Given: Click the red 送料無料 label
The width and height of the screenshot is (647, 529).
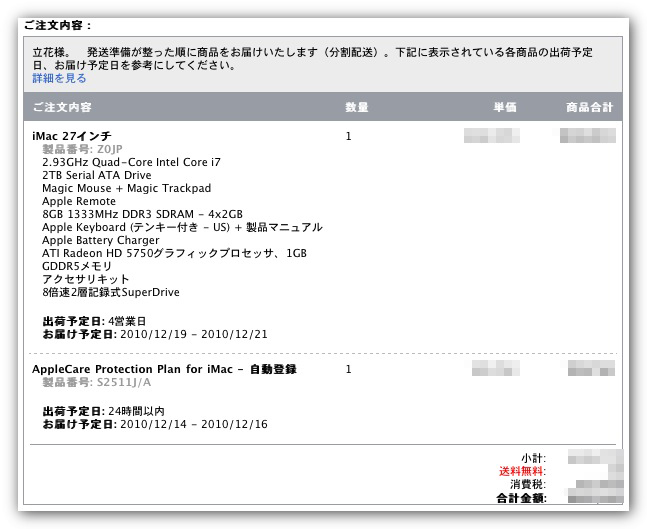Looking at the screenshot, I should (522, 470).
